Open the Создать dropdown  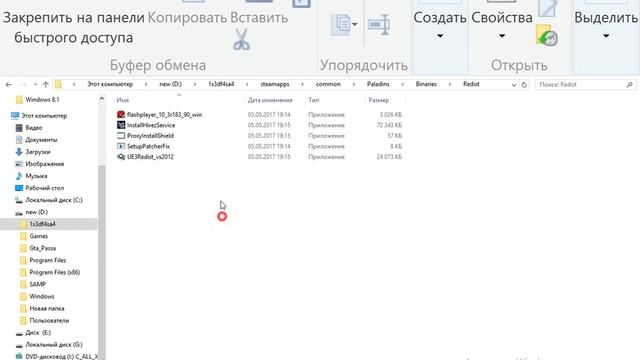pos(440,26)
